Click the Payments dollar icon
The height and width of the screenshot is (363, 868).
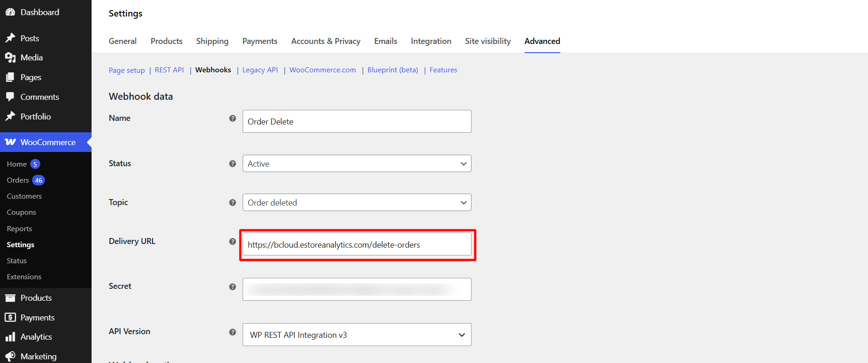pyautogui.click(x=10, y=317)
